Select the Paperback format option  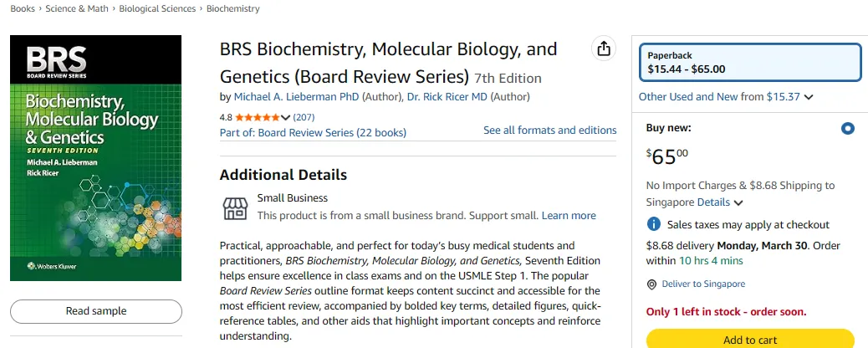[749, 63]
